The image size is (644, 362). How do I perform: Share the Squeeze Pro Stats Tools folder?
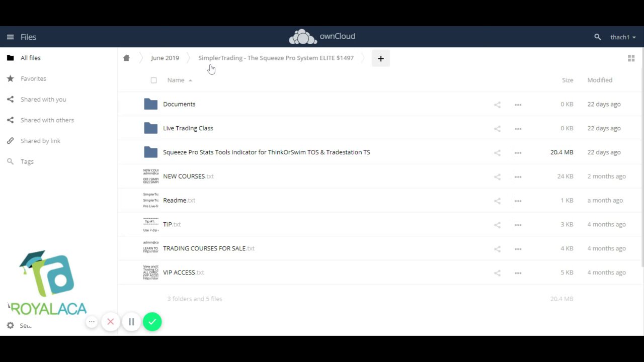click(x=497, y=153)
